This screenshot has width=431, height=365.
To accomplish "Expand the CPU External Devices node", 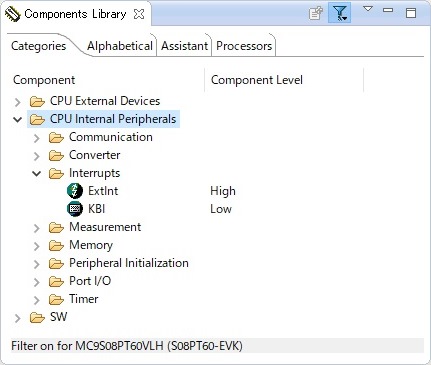I will [18, 102].
